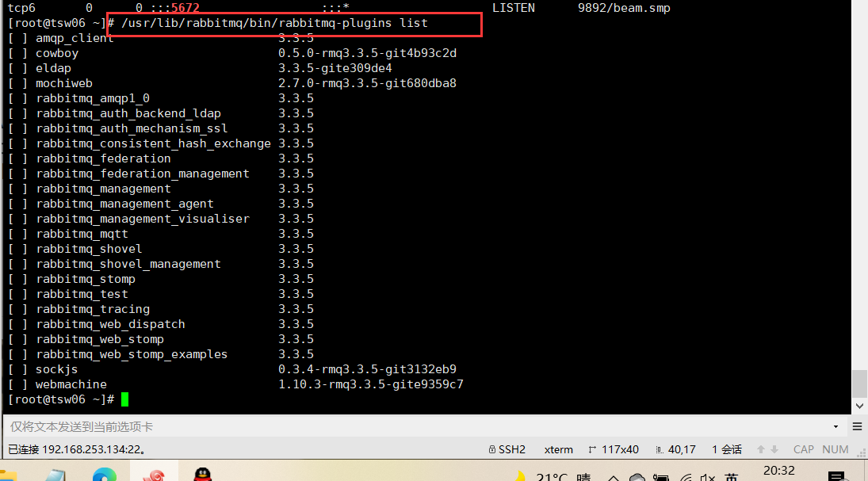The width and height of the screenshot is (868, 481).
Task: Show hidden tray icons chevron
Action: [613, 477]
